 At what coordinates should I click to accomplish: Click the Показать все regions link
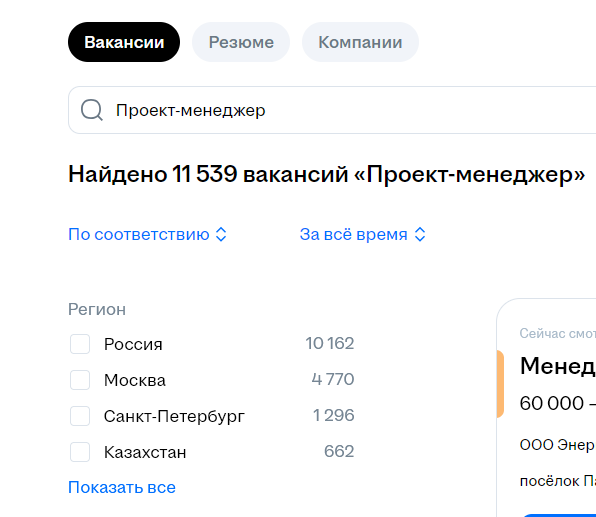pos(122,487)
